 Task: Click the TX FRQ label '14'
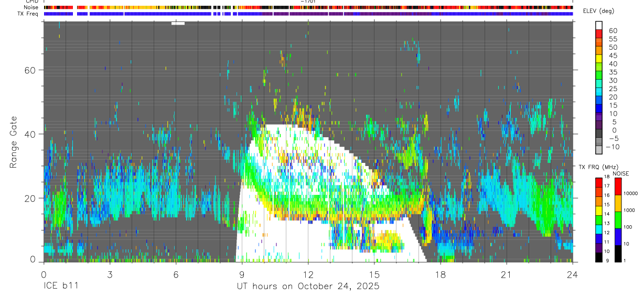tap(607, 214)
